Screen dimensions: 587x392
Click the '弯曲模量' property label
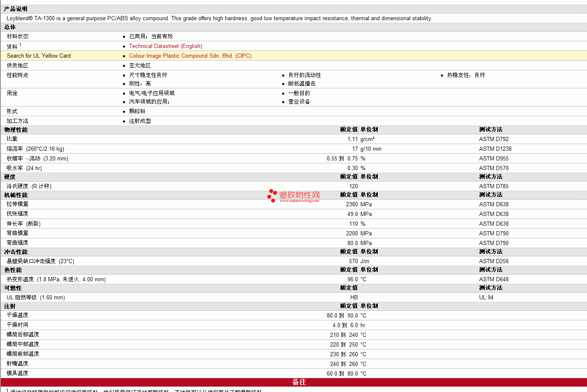[18, 233]
